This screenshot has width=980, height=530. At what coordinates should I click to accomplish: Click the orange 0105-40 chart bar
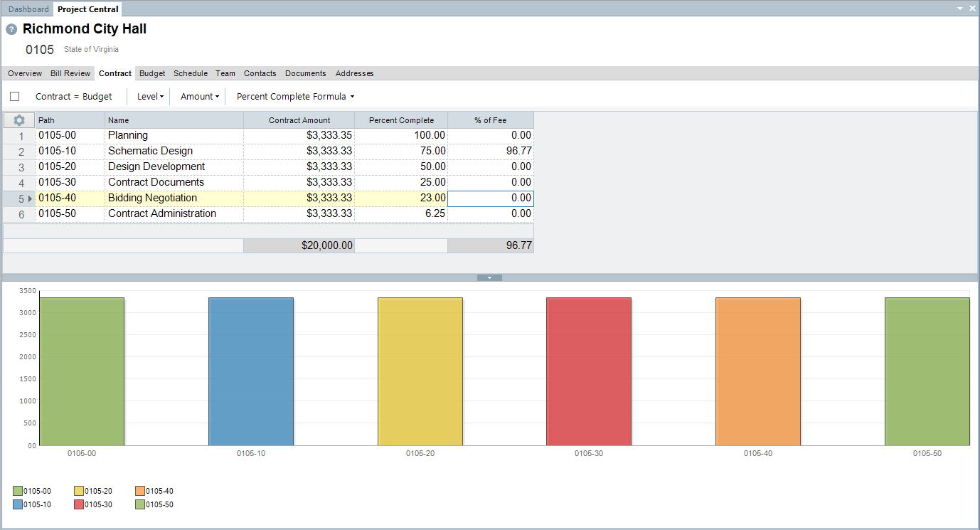point(758,371)
